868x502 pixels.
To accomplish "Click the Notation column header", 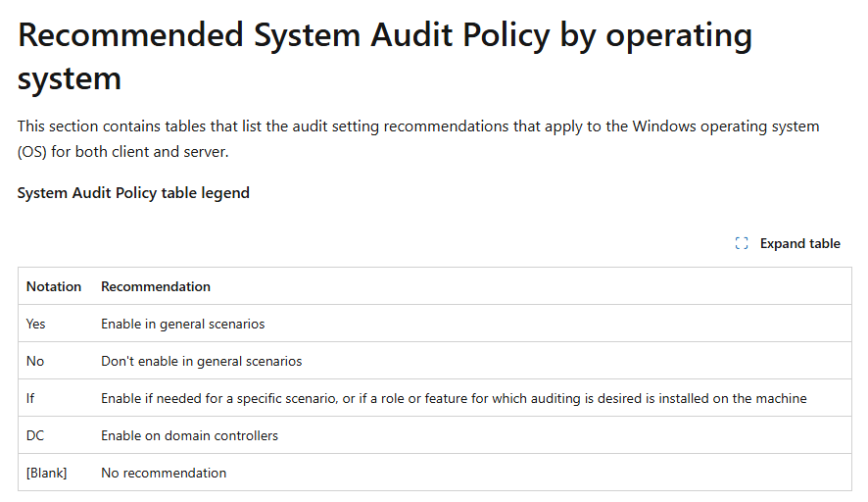I will click(x=54, y=286).
